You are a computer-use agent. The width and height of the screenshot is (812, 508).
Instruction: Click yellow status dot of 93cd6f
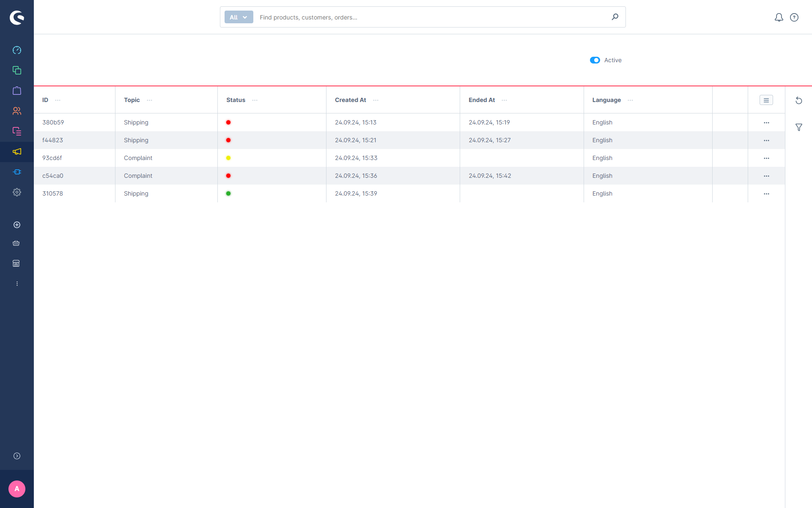click(x=228, y=158)
